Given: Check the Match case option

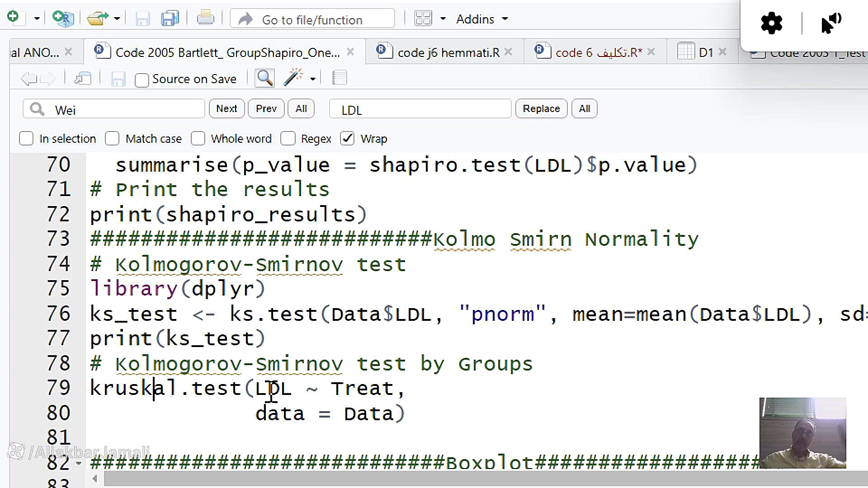Looking at the screenshot, I should [x=112, y=139].
